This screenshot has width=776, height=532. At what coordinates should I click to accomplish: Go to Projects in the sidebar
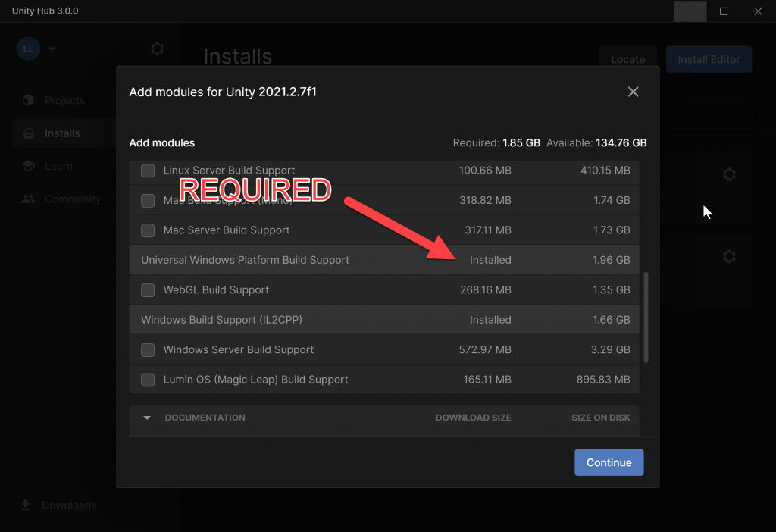[x=65, y=101]
